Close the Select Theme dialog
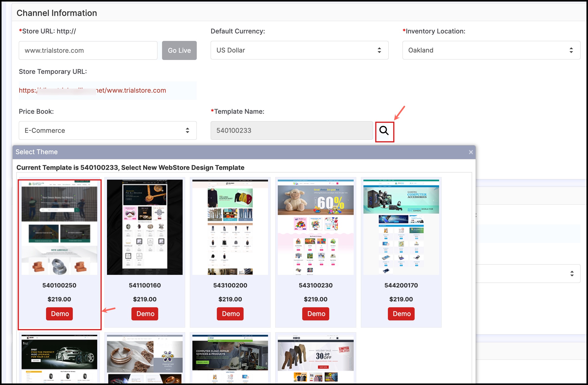The height and width of the screenshot is (385, 588). pos(471,152)
